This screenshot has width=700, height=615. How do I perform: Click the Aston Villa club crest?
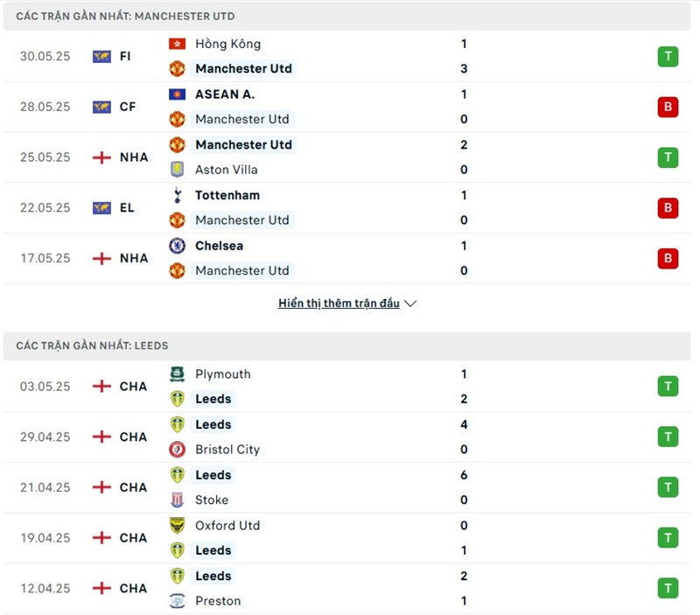pyautogui.click(x=177, y=170)
